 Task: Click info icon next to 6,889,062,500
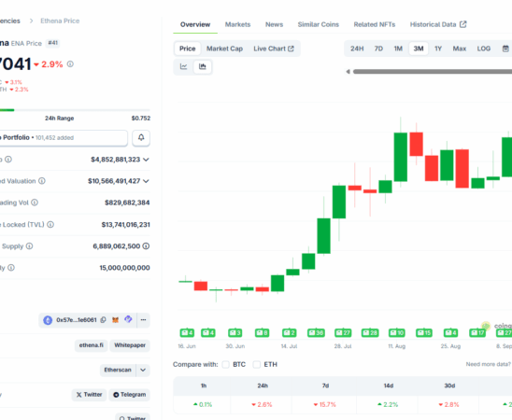click(147, 246)
